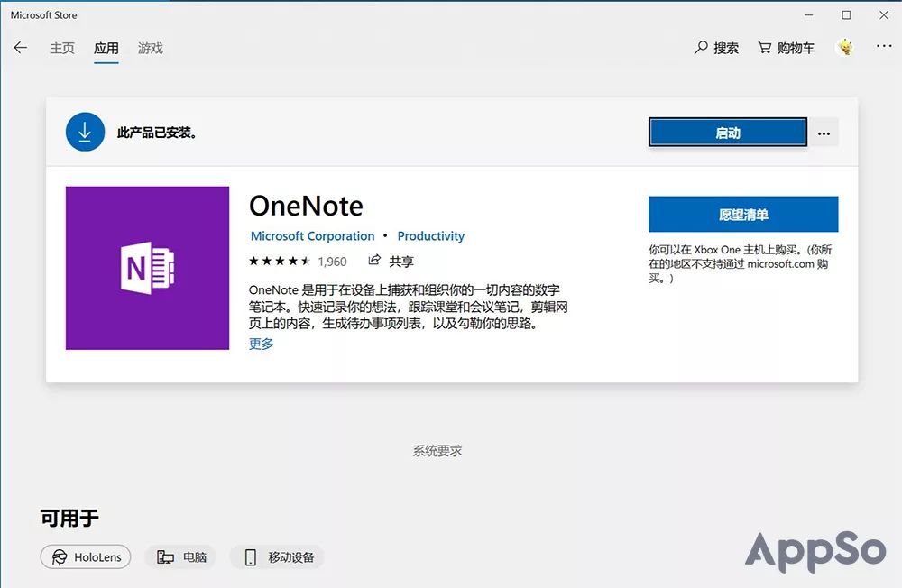
Task: Select the 电脑 device chip
Action: tap(181, 557)
